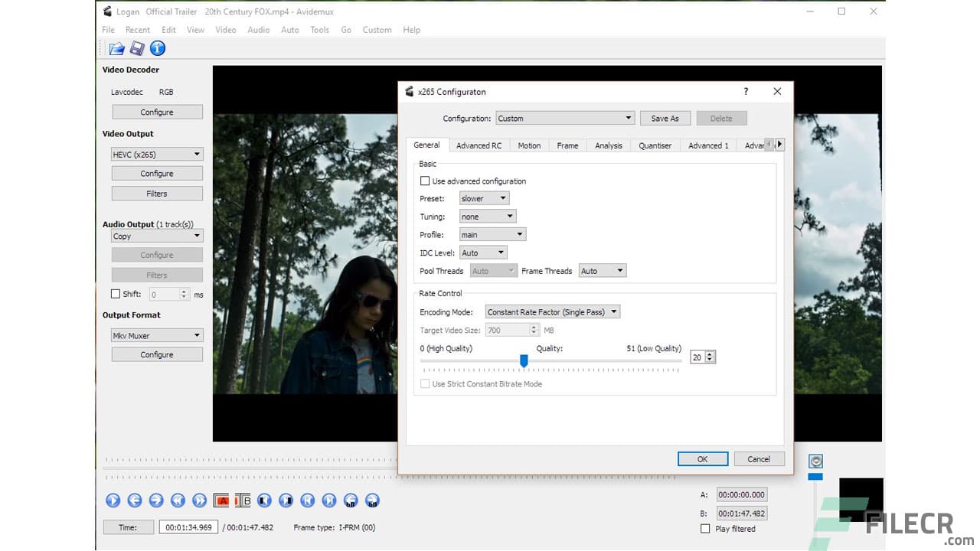Open a video file with the folder icon
Screen dimensions: 980x551
coord(116,47)
